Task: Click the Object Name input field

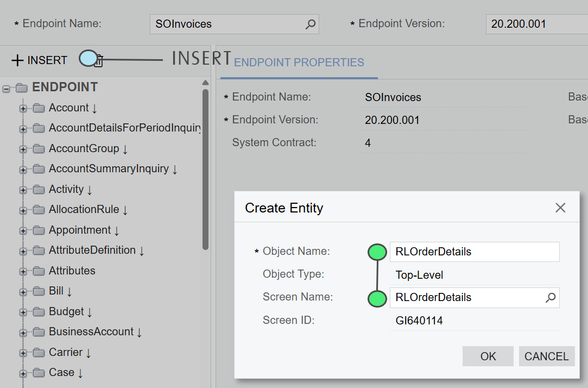Action: 474,252
